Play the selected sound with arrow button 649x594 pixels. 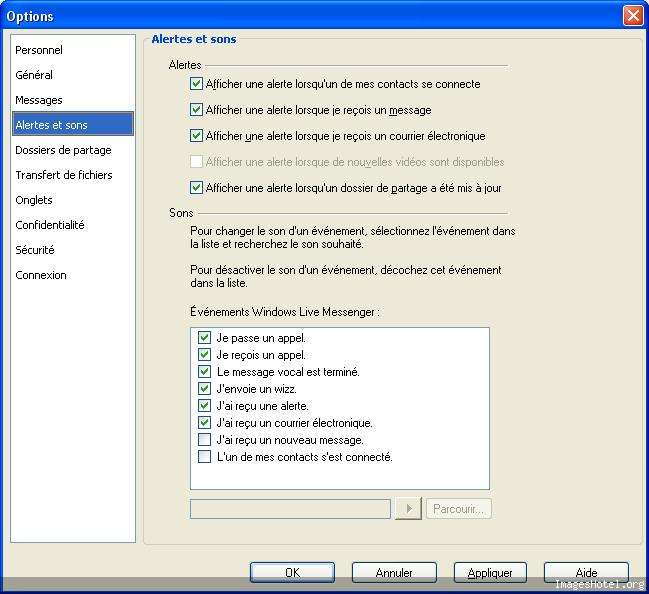coord(408,509)
